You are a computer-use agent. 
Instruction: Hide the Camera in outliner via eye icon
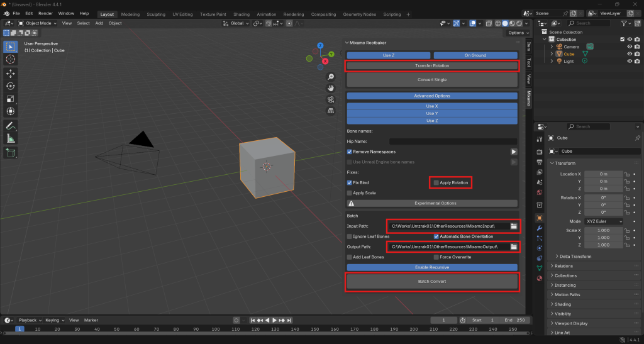tap(630, 47)
